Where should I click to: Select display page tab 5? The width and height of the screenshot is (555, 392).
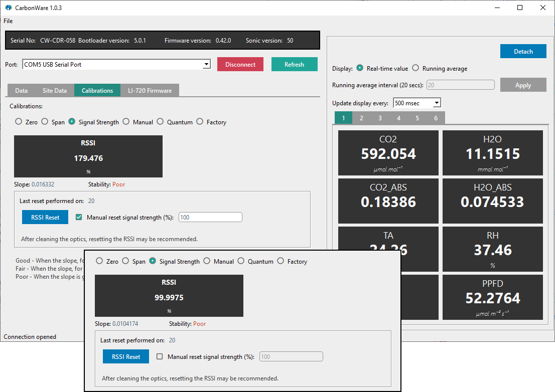417,118
